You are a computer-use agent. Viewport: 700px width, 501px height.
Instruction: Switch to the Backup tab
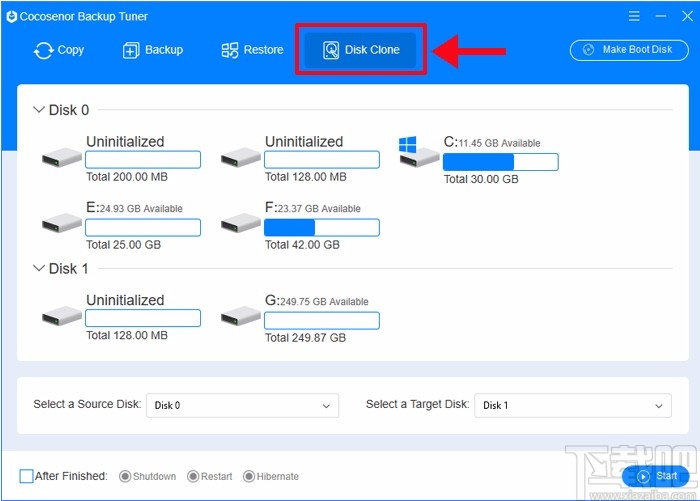pyautogui.click(x=153, y=50)
